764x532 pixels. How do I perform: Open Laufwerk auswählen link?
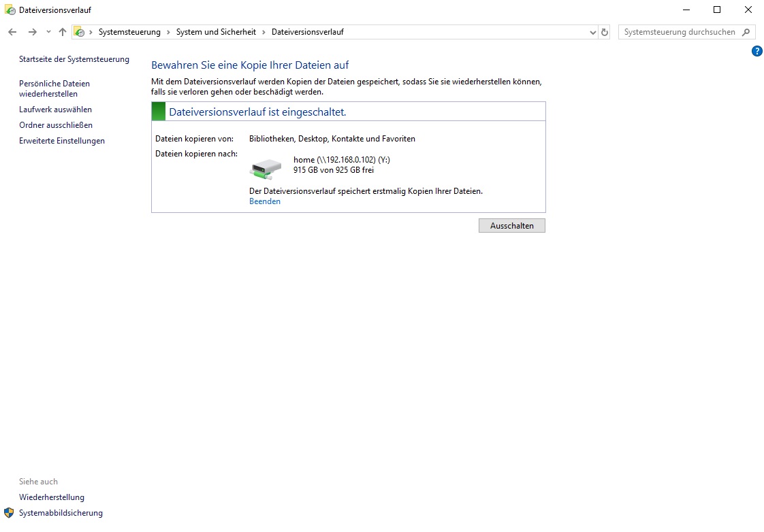(x=56, y=110)
